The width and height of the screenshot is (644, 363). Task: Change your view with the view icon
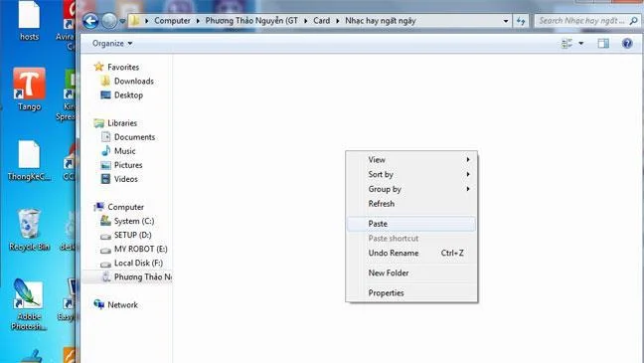(x=566, y=43)
